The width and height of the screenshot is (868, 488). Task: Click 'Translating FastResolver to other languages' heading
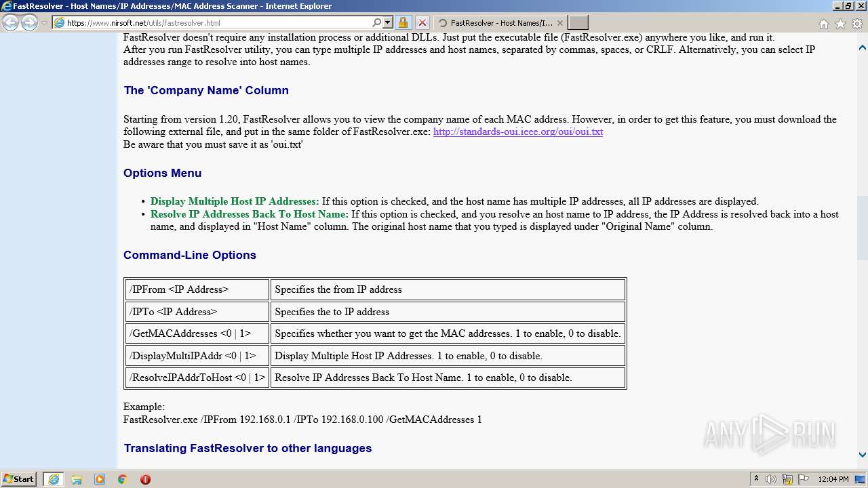248,448
